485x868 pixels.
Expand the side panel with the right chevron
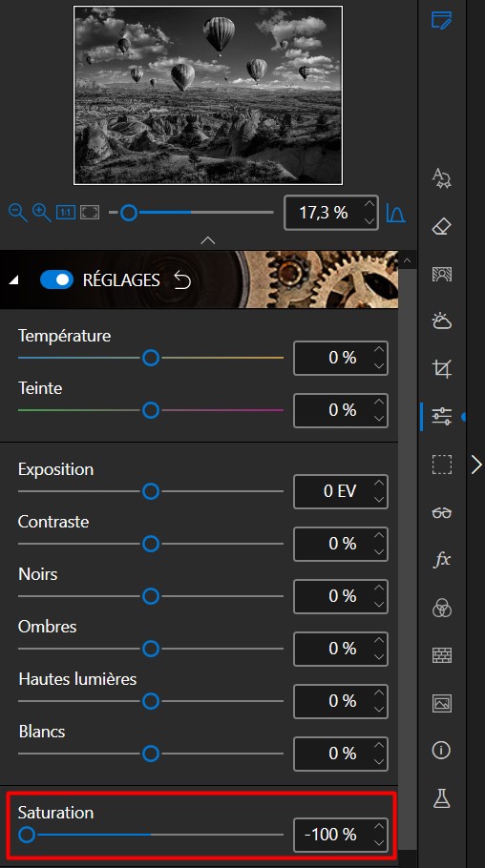point(476,465)
